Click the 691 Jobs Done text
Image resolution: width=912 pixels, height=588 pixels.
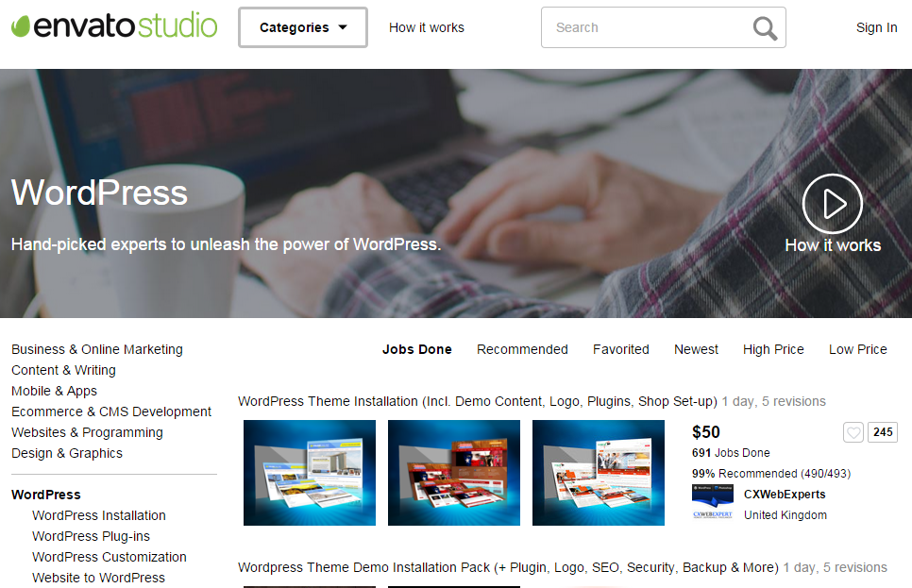tap(731, 453)
